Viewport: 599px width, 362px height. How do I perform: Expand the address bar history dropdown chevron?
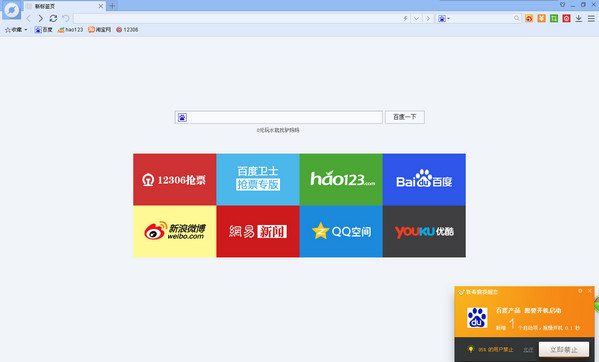pos(416,18)
